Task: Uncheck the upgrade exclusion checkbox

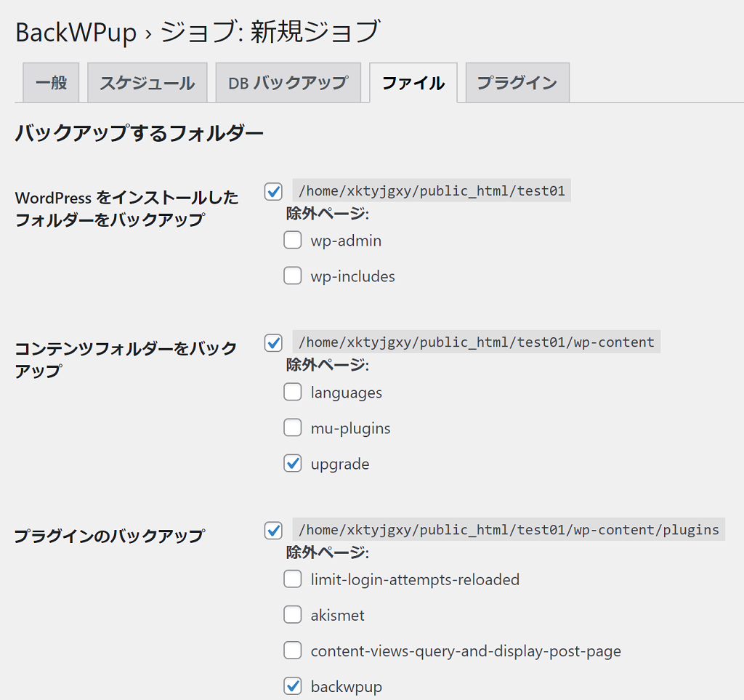Action: (293, 464)
